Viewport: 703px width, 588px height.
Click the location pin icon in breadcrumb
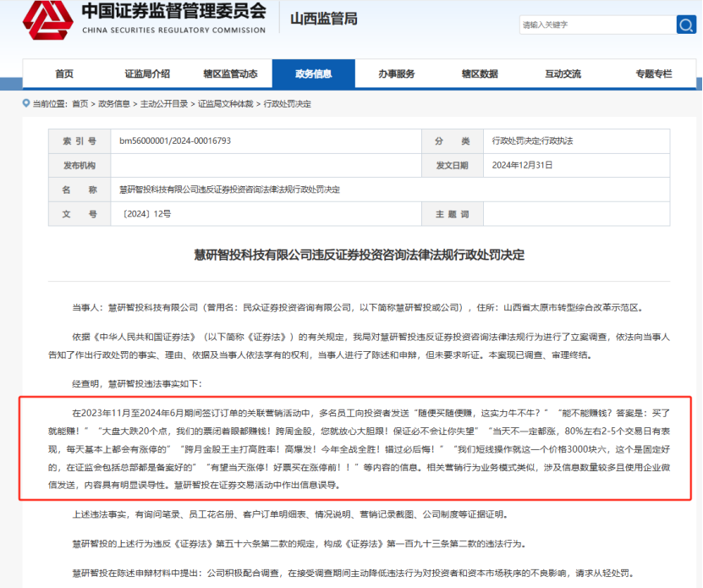pos(25,104)
